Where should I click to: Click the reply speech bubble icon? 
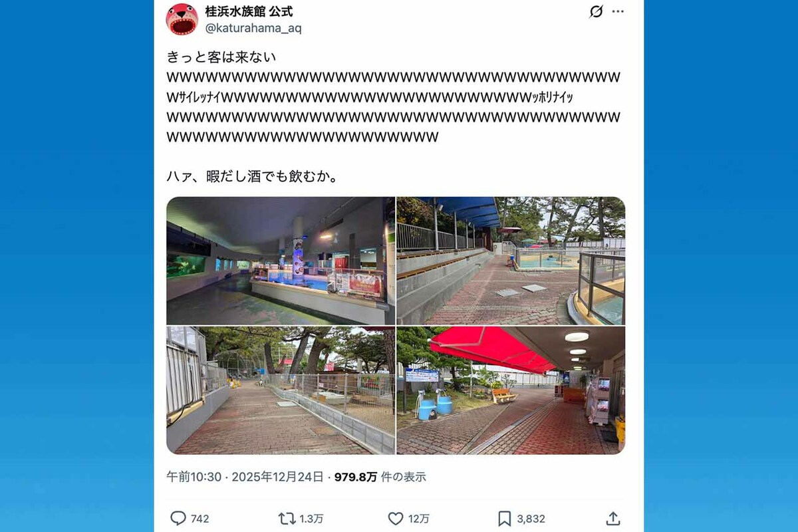178,519
